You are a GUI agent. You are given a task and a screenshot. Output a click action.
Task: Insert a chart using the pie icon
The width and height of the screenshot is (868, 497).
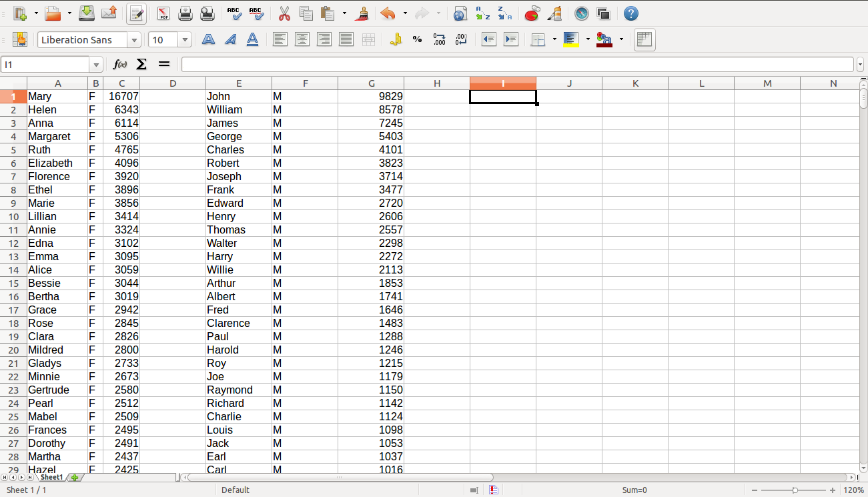coord(532,13)
